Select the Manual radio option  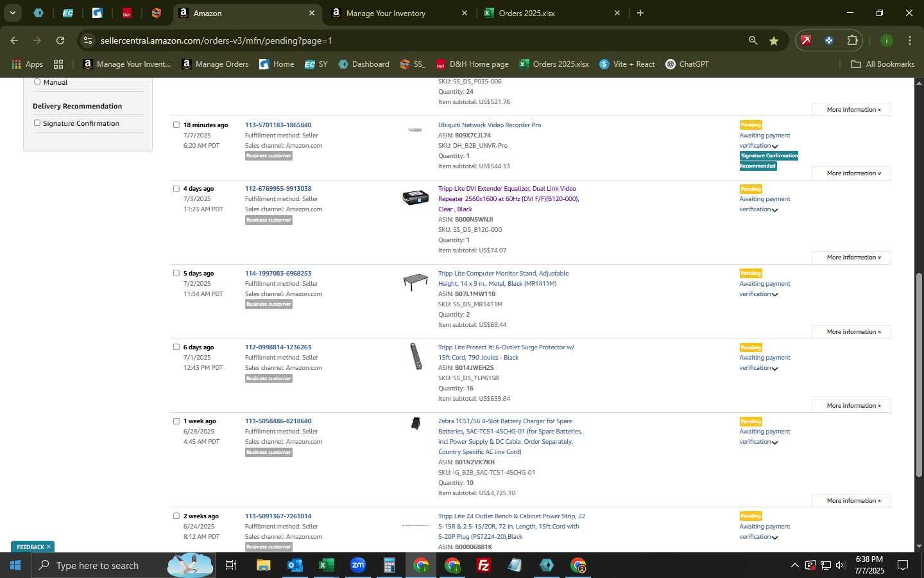coord(37,82)
